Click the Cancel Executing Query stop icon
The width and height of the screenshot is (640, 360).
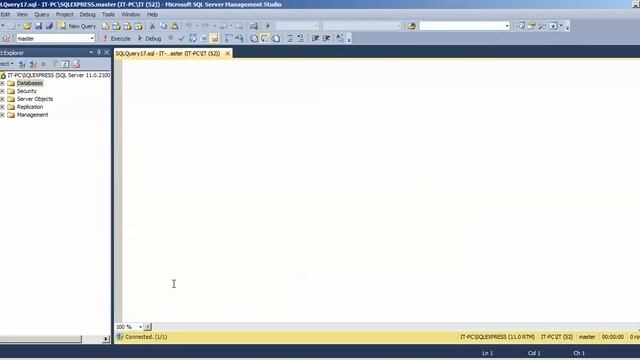[171, 38]
